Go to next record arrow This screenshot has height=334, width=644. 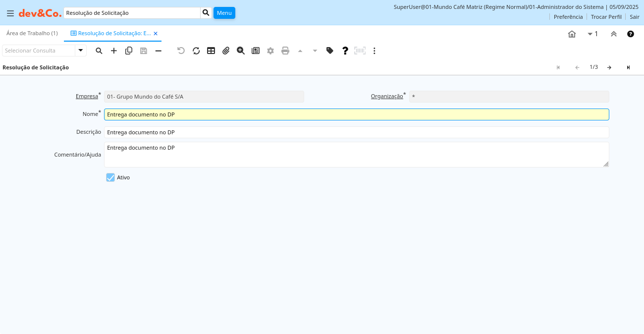pyautogui.click(x=609, y=67)
